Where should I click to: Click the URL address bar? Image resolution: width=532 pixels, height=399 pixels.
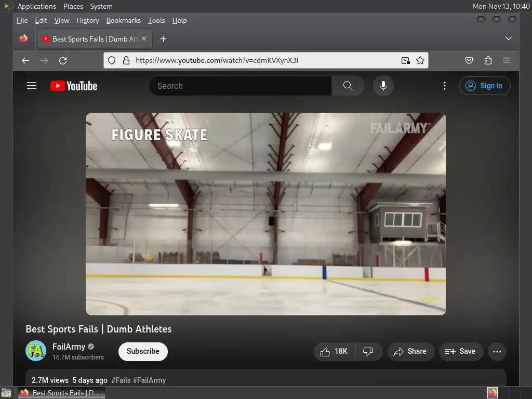click(x=264, y=60)
